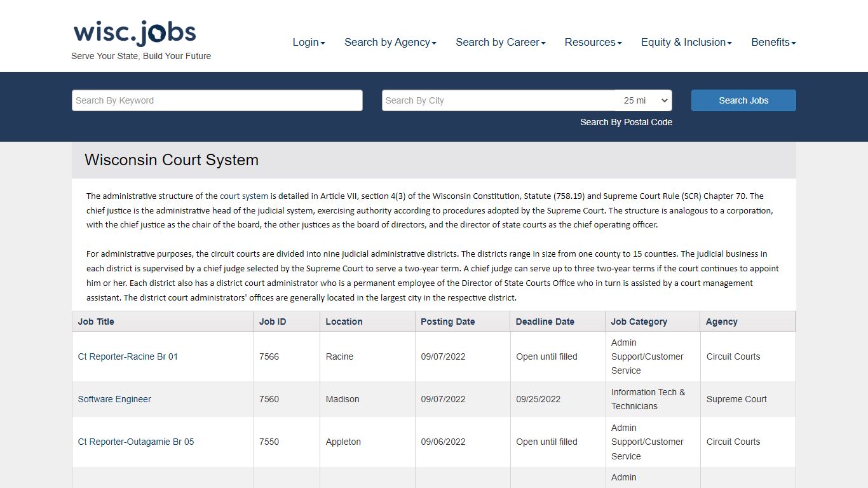Click the Wisconsin Court System heading
868x488 pixels.
pyautogui.click(x=172, y=159)
